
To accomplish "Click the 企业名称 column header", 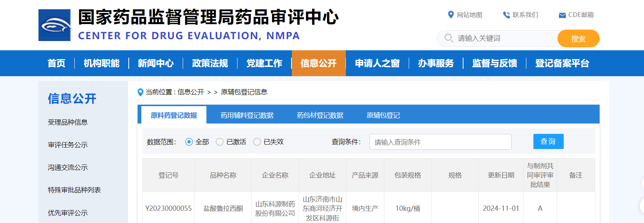I will (x=275, y=175).
